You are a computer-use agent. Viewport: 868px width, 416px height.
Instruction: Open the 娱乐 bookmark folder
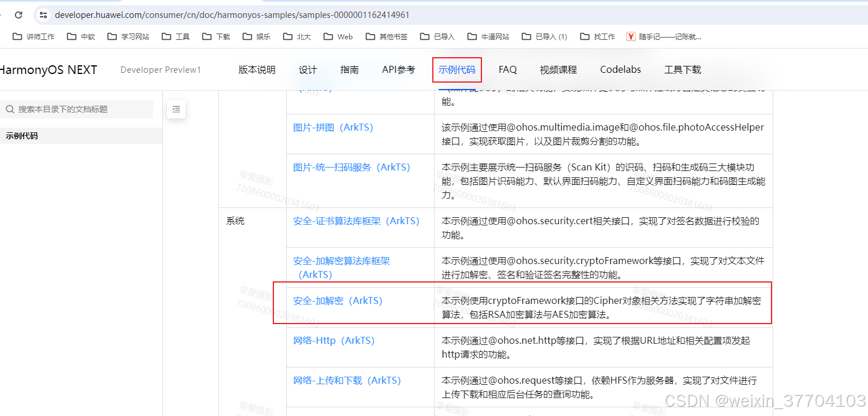point(257,36)
